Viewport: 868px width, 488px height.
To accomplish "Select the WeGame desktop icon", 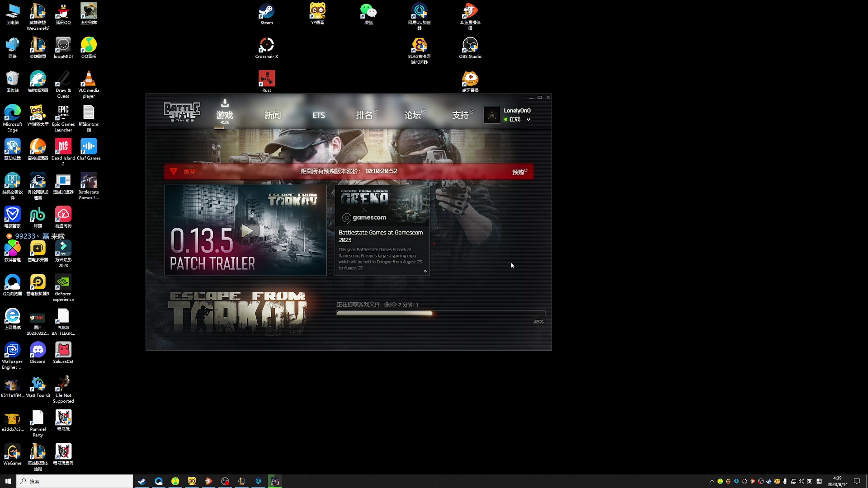I will [x=13, y=455].
